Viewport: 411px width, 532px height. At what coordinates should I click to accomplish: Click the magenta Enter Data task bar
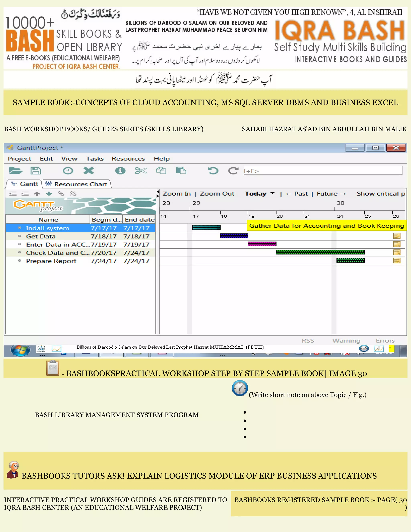(262, 244)
